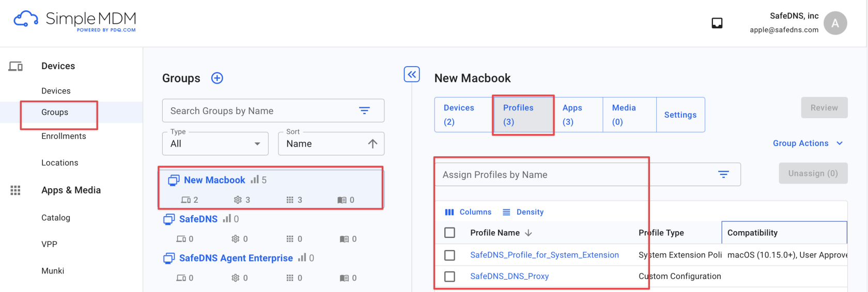Focus the Search Groups by Name field

coord(273,110)
